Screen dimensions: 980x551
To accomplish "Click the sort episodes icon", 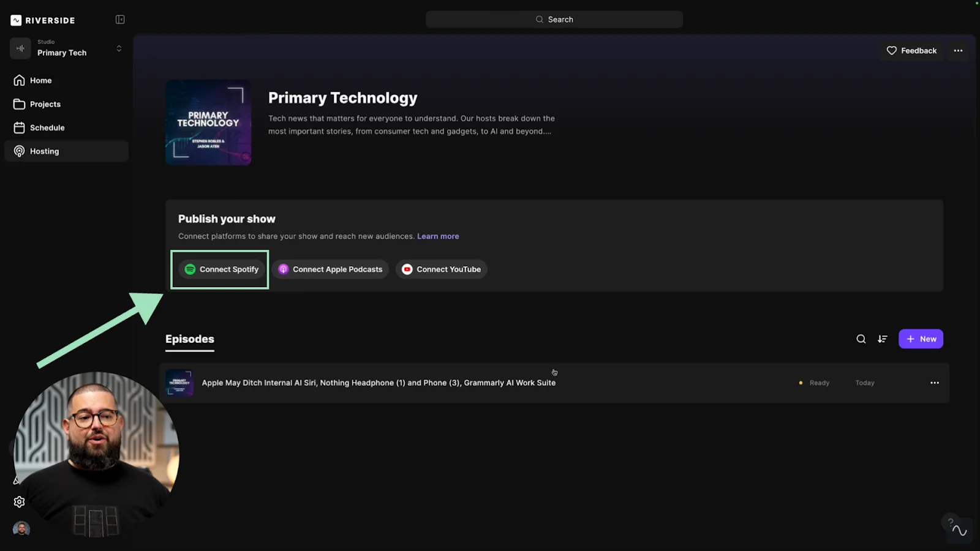I will tap(883, 339).
